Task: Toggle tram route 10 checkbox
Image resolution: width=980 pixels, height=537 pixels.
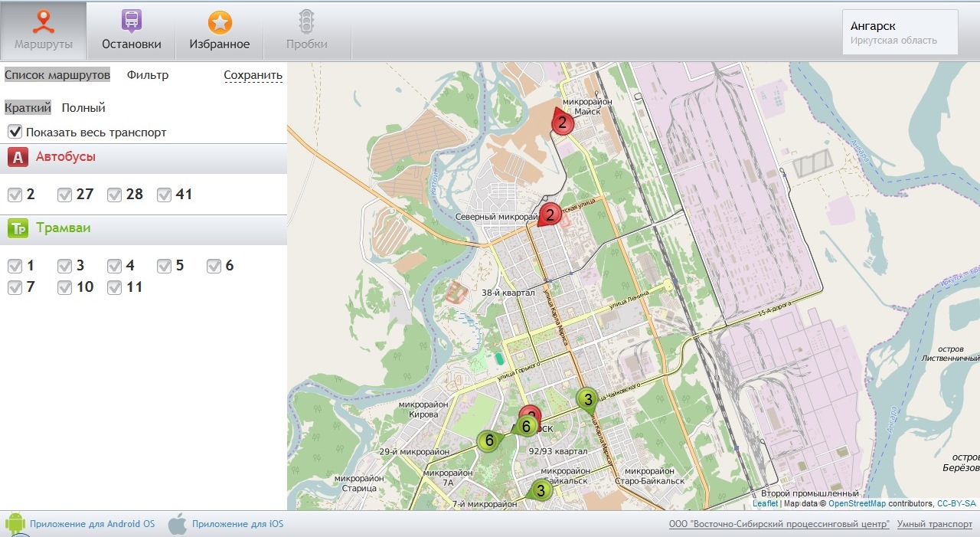Action: click(x=65, y=287)
